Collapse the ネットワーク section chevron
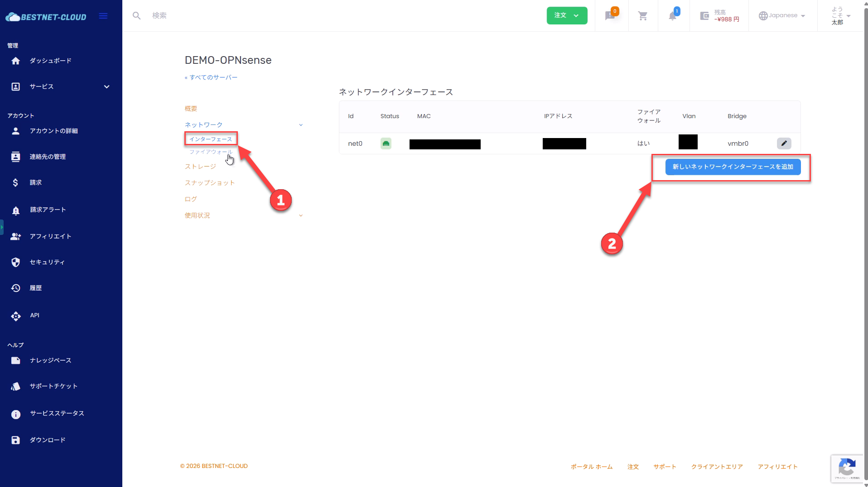The image size is (868, 487). point(301,125)
